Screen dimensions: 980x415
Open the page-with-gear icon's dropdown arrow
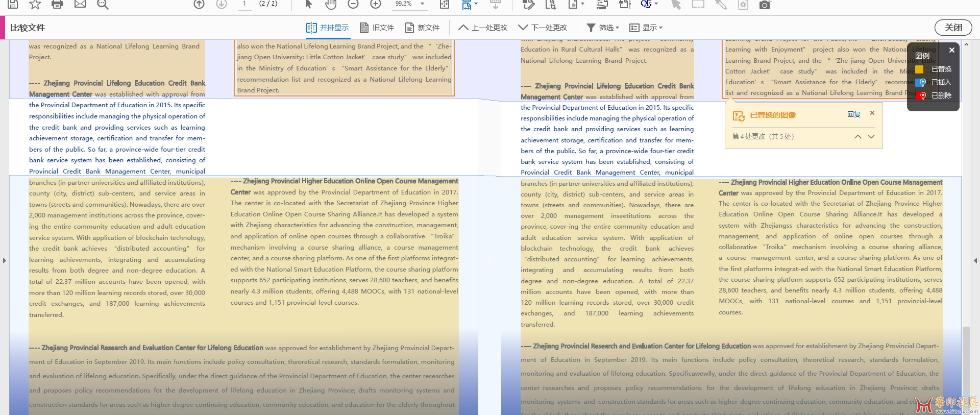coord(582,4)
